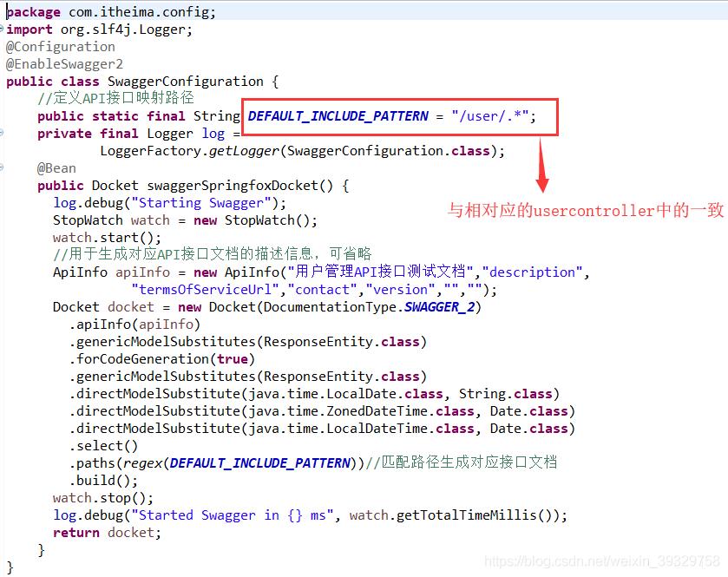Screen dimensions: 728x577
Task: Click DEFAULT_INCLUDE_PATTERN inside the regex call
Action: [x=259, y=463]
